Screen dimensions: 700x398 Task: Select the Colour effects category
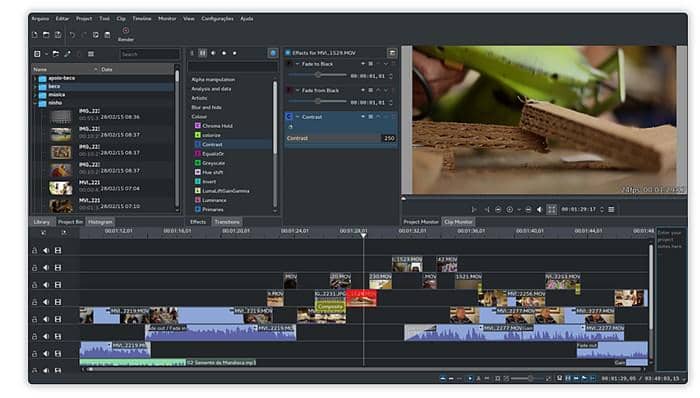coord(199,116)
